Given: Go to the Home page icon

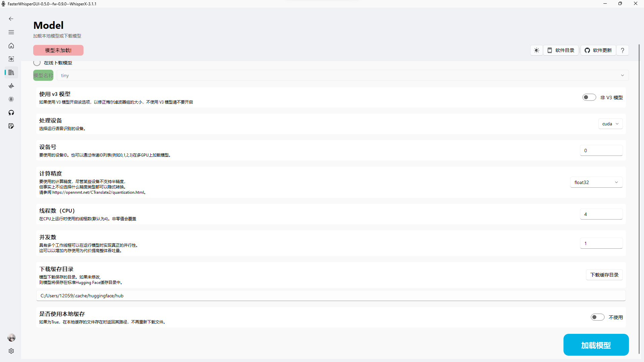Looking at the screenshot, I should pyautogui.click(x=11, y=46).
